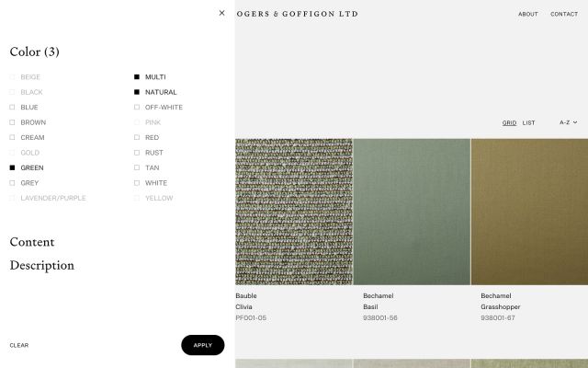Open the Contact page
Screen dimensions: 588x368
pos(564,14)
